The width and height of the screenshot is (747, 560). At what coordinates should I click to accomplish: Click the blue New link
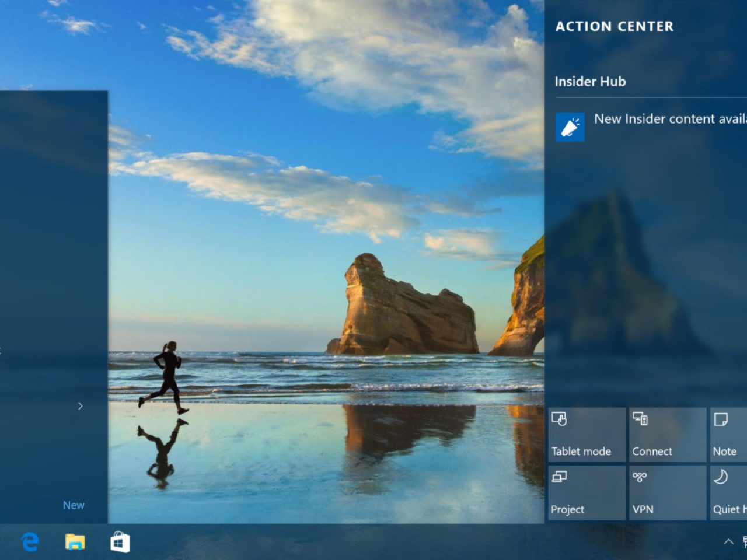tap(74, 505)
